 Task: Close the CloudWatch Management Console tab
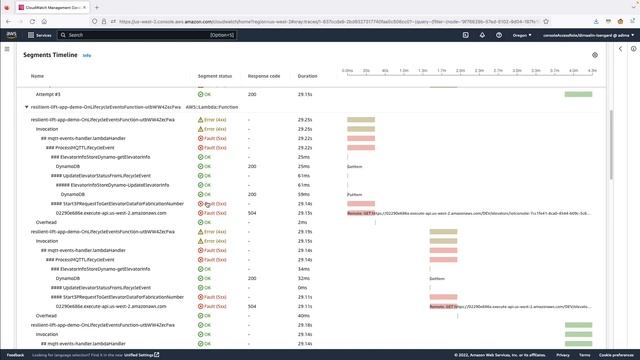coord(84,7)
